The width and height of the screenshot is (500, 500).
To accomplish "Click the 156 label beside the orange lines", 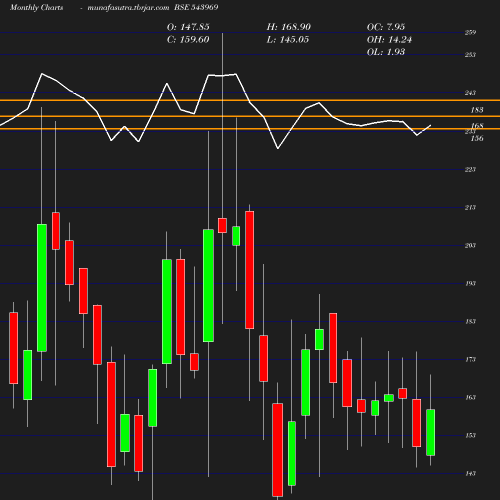I will click(x=477, y=138).
